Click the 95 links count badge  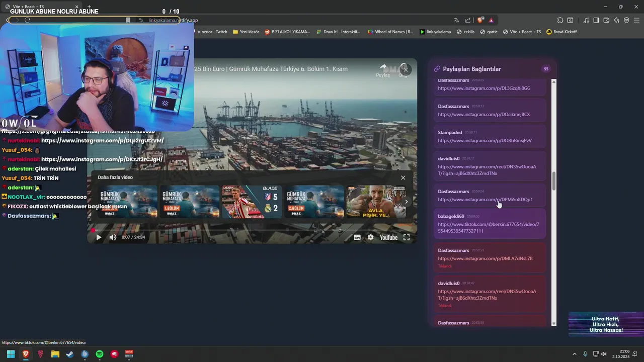click(x=546, y=69)
